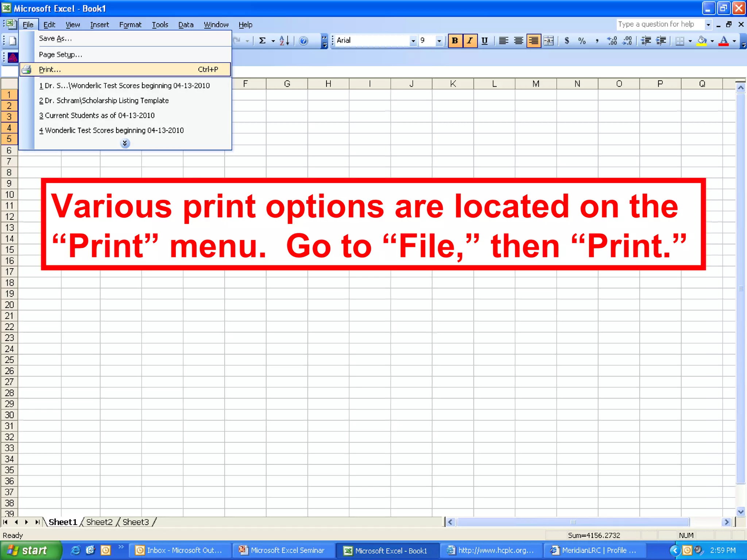The height and width of the screenshot is (560, 747).
Task: Toggle Underline formatting
Action: (x=485, y=40)
